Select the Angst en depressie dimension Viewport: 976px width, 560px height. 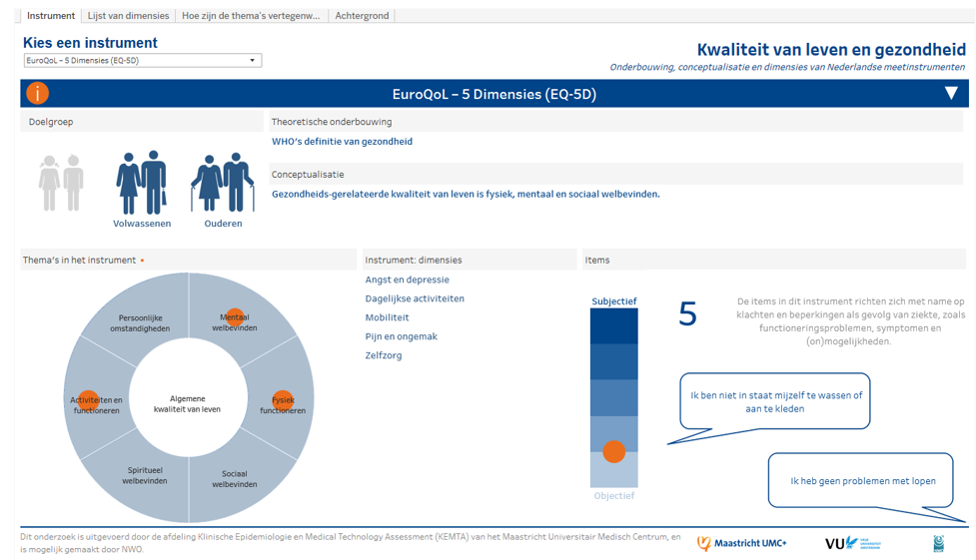pyautogui.click(x=407, y=280)
